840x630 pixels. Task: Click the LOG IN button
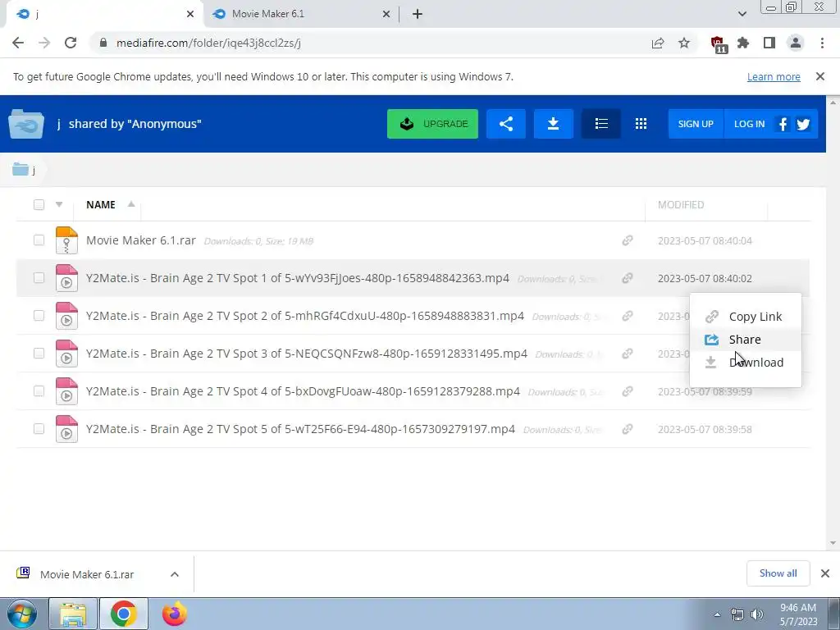pyautogui.click(x=749, y=124)
